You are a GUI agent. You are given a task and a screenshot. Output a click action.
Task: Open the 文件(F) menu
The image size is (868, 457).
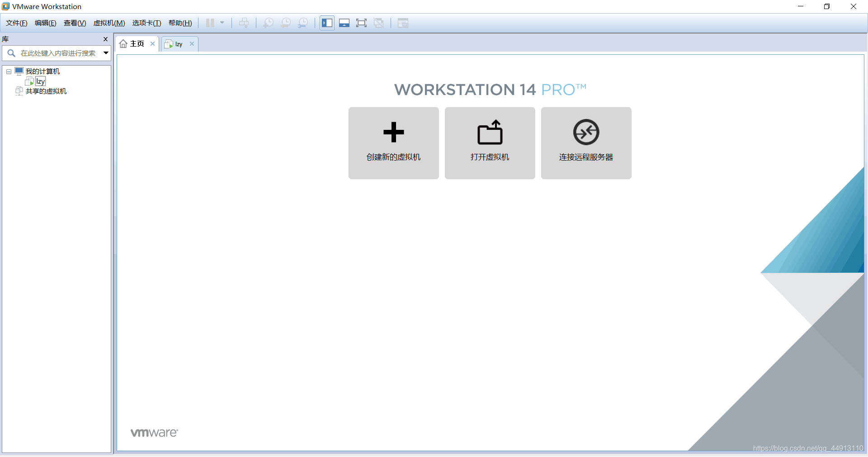point(17,23)
